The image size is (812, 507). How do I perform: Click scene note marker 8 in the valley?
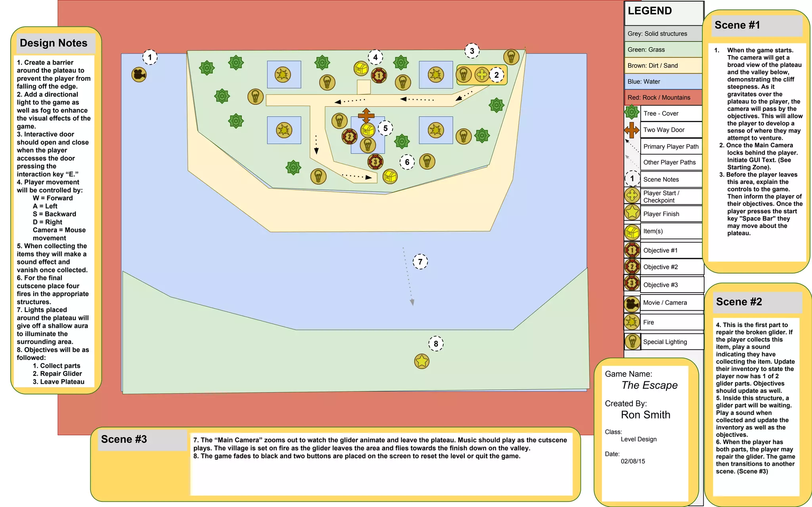click(x=436, y=344)
